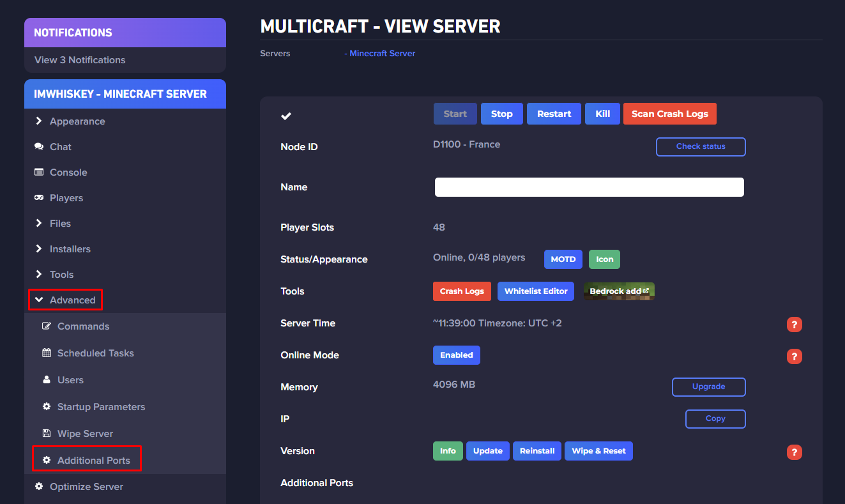This screenshot has height=504, width=845.
Task: Open Chat via the speech bubble icon
Action: point(40,146)
